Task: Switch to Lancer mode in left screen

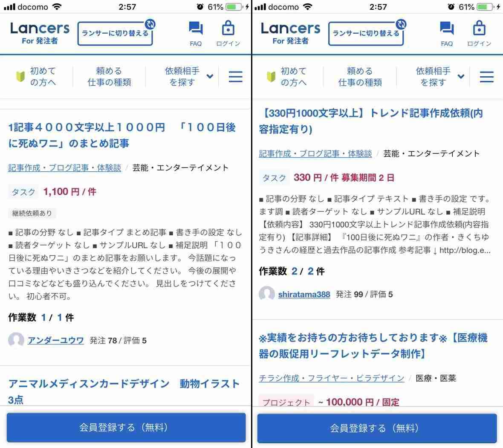Action: [116, 33]
